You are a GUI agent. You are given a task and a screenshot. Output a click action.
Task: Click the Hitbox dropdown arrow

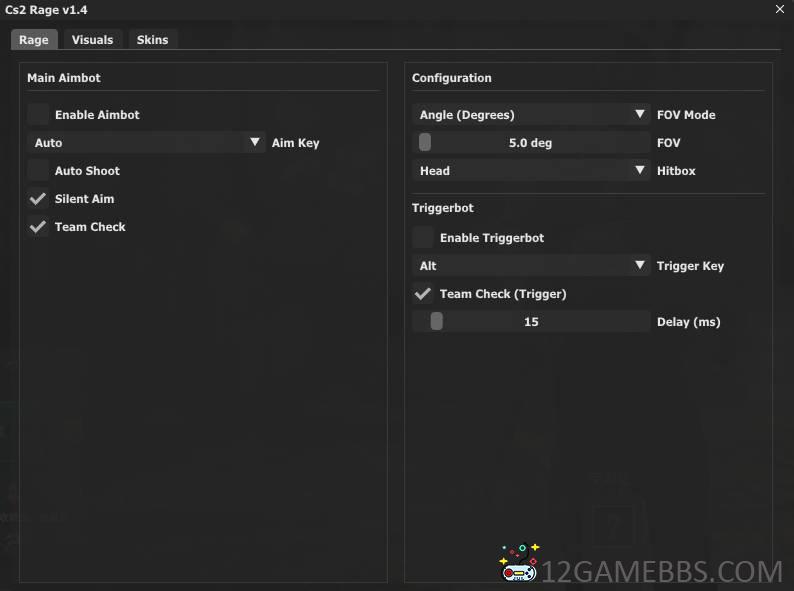(640, 170)
